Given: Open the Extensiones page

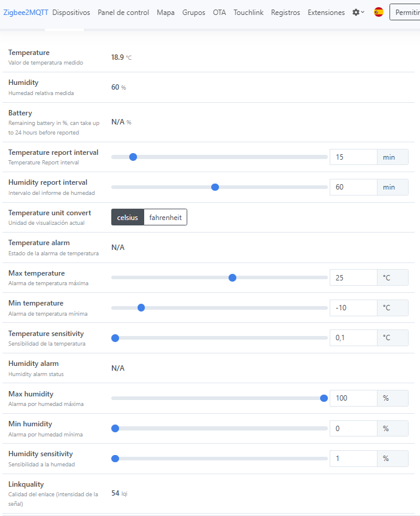Looking at the screenshot, I should click(x=326, y=12).
